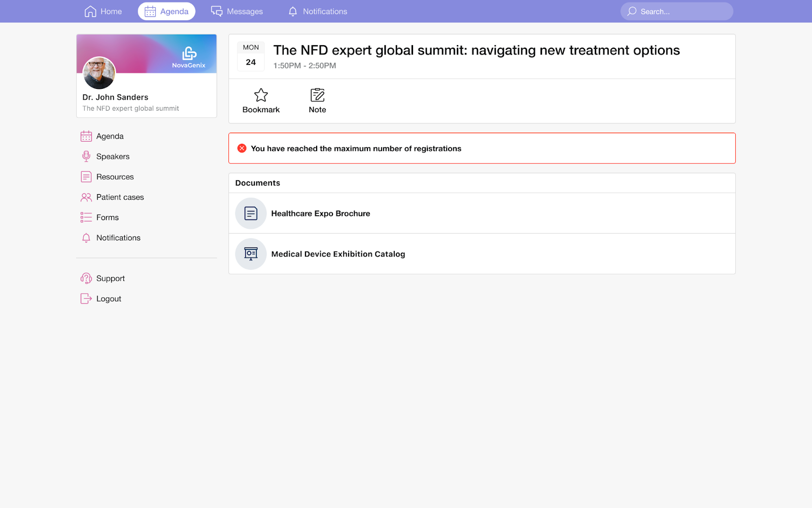Screen dimensions: 812x508
Task: Open Notifications in the top navigation bar
Action: [x=318, y=11]
